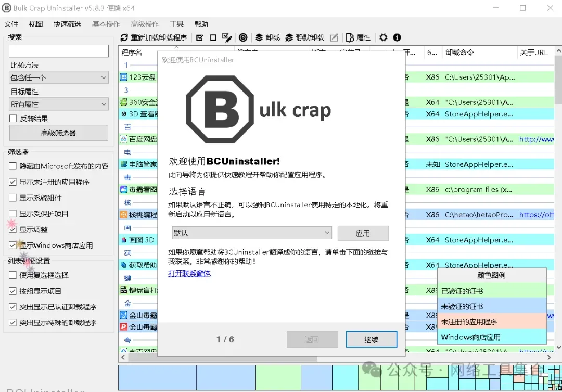Select the 3D 查看器 app icon
The height and width of the screenshot is (392, 562).
tap(124, 114)
